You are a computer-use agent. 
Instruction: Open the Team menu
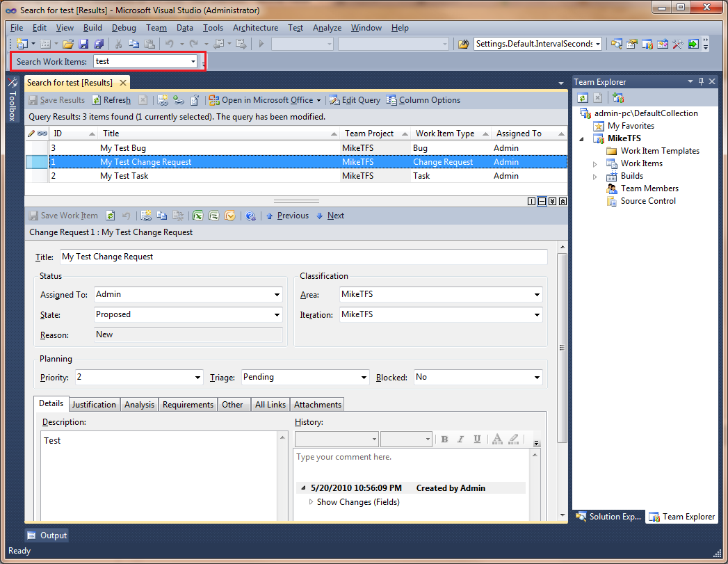pyautogui.click(x=156, y=28)
